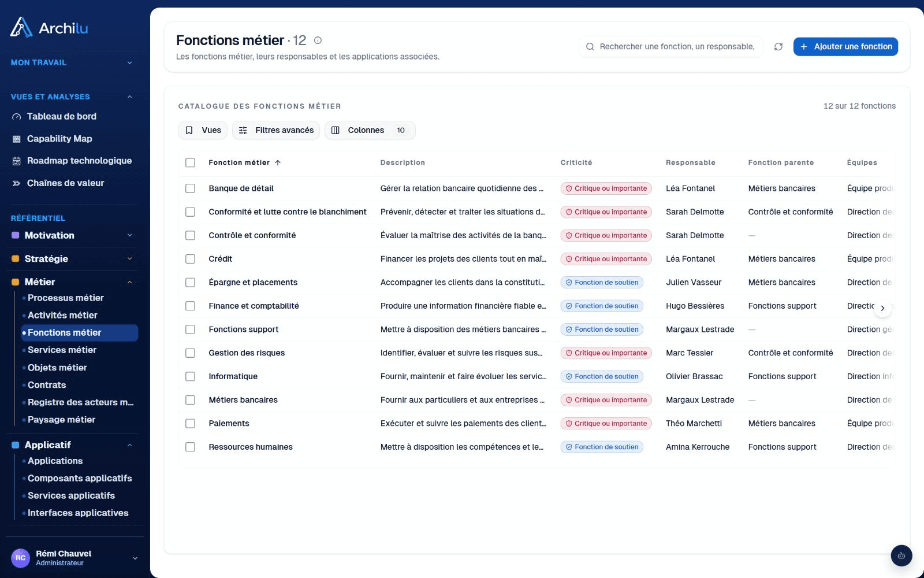Click the search magnifier icon

(x=590, y=47)
